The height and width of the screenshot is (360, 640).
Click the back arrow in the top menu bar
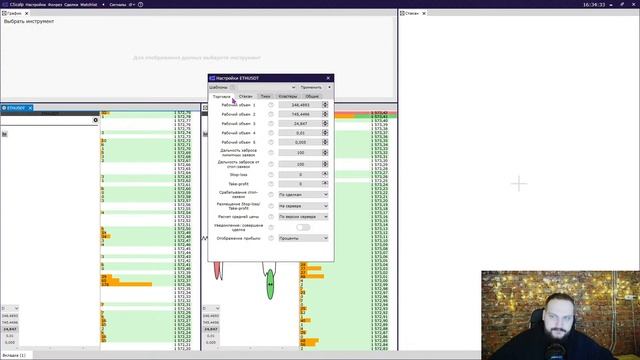point(103,4)
